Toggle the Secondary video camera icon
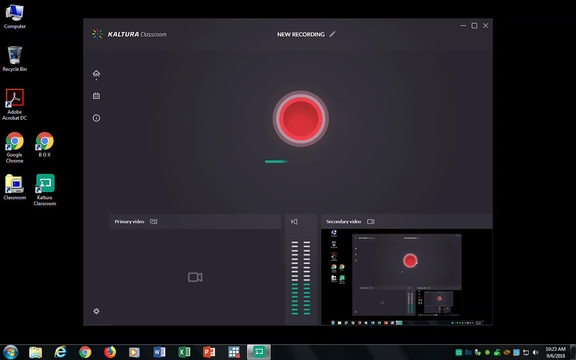The height and width of the screenshot is (360, 576). (x=371, y=222)
